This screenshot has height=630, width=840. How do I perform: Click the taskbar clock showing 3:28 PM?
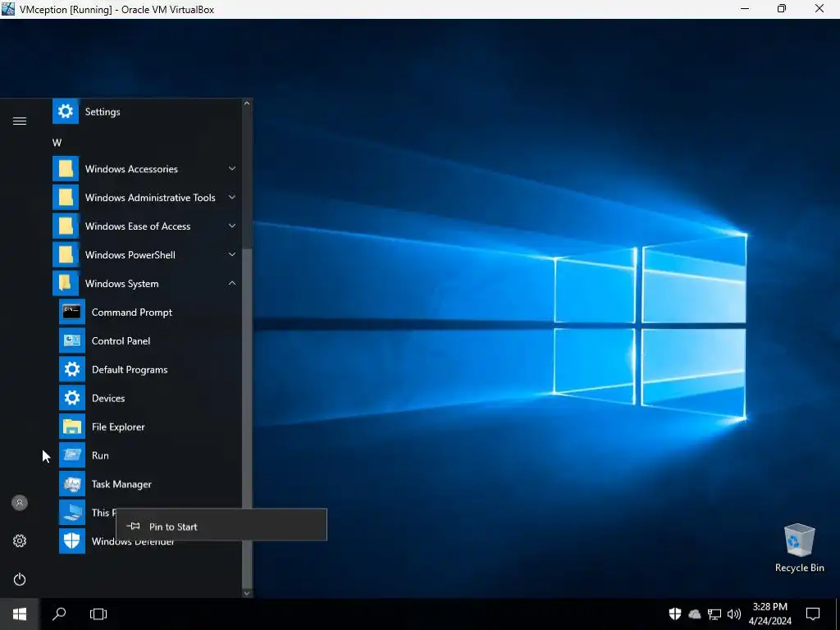(x=769, y=614)
